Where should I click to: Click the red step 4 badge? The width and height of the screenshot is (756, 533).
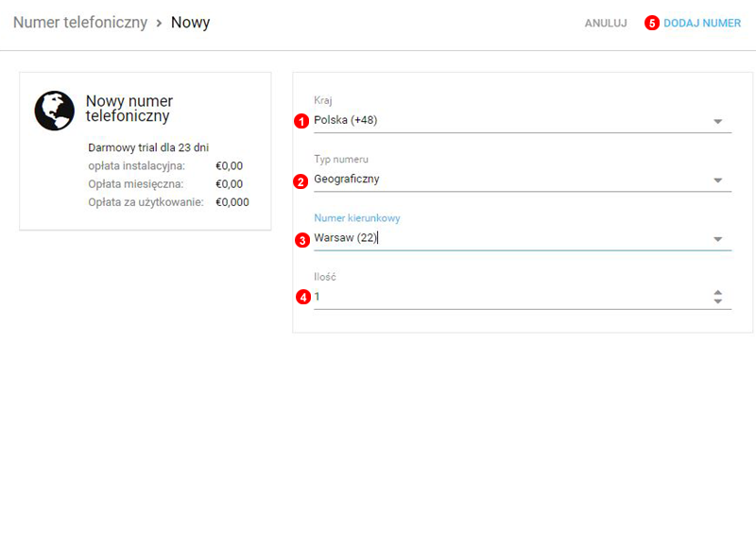[302, 297]
